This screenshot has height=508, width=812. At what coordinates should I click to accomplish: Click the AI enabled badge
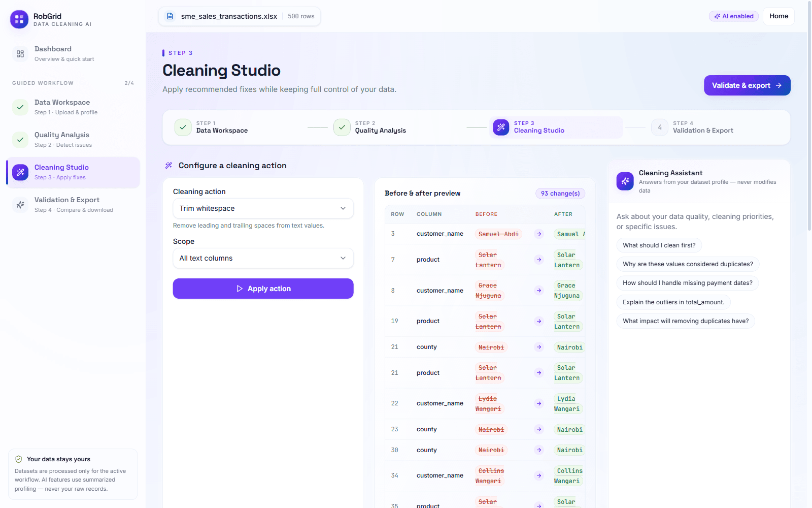click(734, 16)
